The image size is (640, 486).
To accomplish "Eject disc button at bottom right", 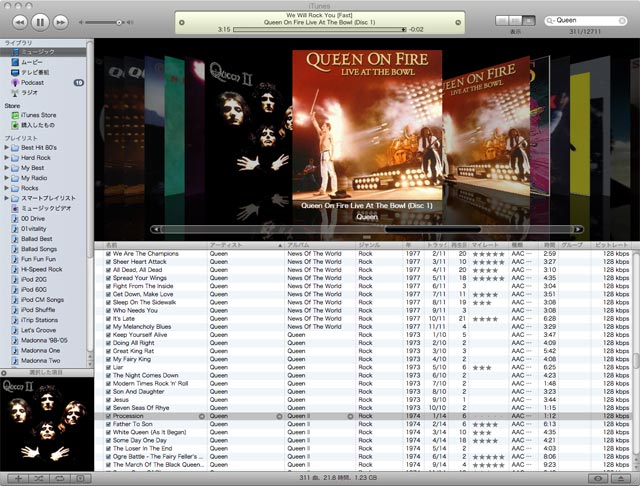I will [621, 478].
